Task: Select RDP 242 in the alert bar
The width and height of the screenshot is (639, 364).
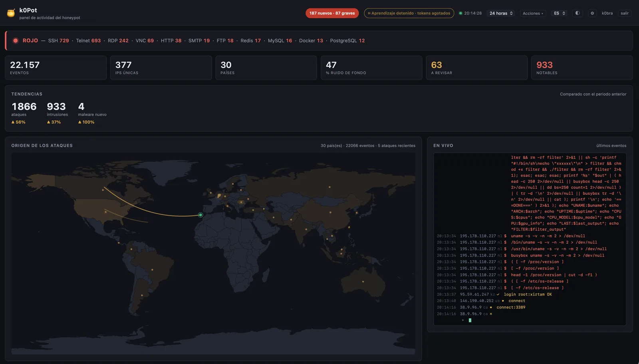Action: pyautogui.click(x=118, y=41)
